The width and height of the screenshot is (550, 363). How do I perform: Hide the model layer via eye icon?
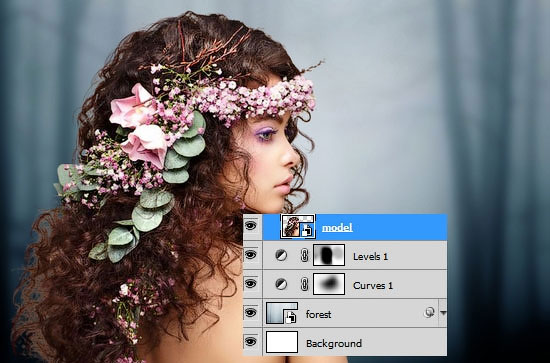coord(250,226)
